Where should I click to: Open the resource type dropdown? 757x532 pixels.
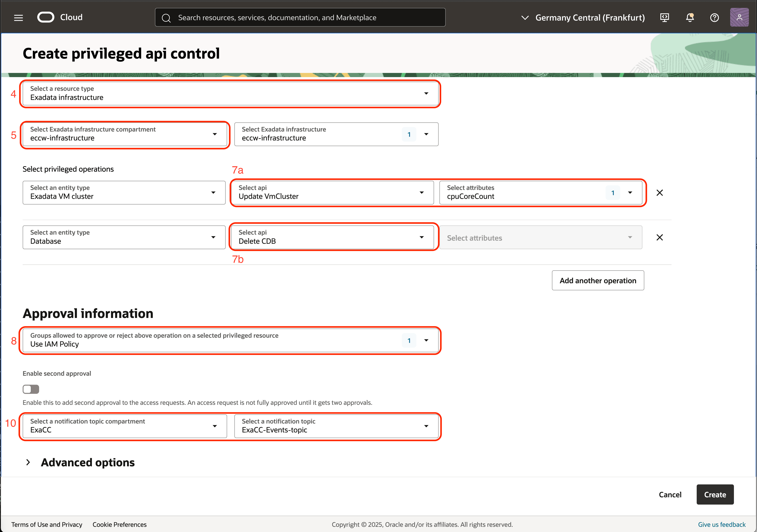click(426, 94)
